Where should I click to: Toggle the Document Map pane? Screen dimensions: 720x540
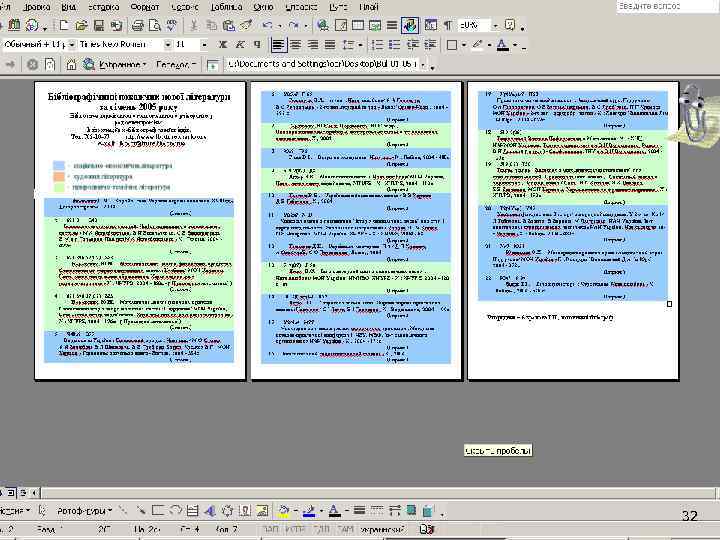[x=430, y=26]
